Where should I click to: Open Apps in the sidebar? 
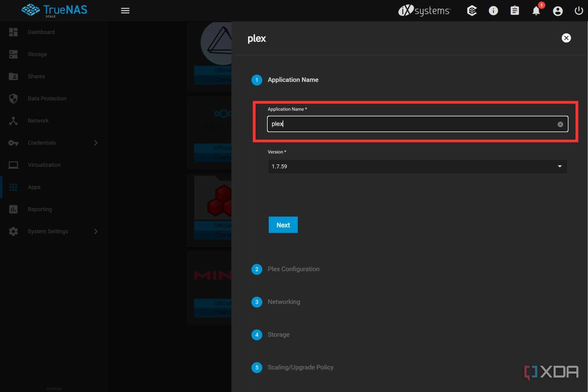(34, 187)
